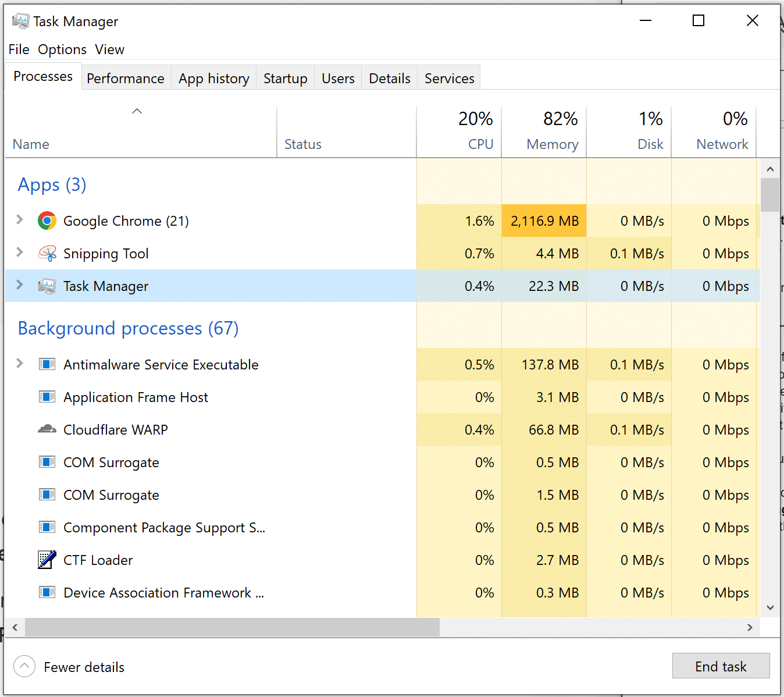
Task: Click the horizontal scrollbar thumb
Action: tap(232, 627)
